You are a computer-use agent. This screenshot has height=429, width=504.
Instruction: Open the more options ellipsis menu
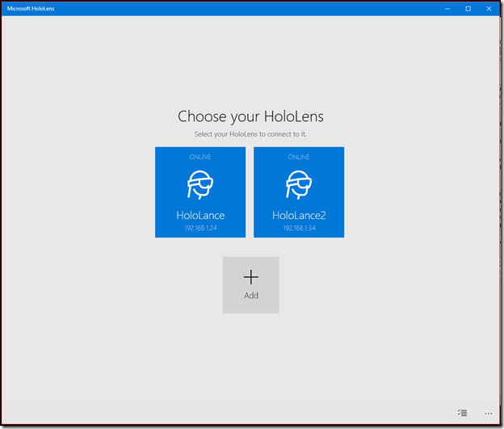pos(489,413)
